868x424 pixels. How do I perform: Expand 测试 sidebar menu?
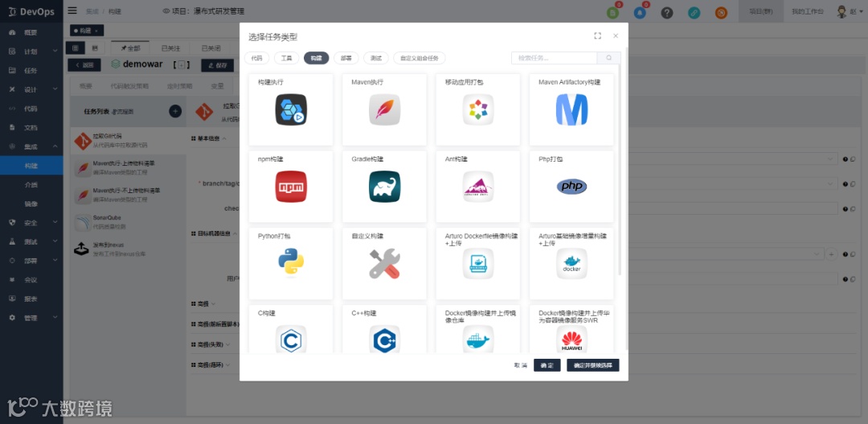(31, 241)
